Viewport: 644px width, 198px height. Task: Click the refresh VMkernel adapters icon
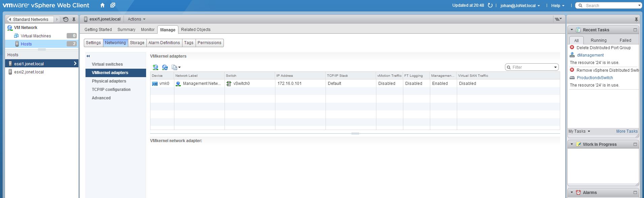pyautogui.click(x=165, y=67)
